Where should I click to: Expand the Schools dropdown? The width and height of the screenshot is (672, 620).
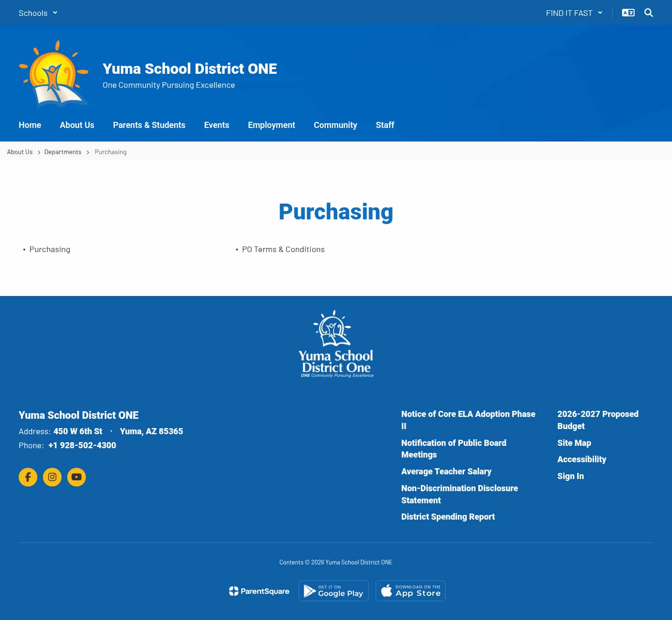(x=38, y=13)
